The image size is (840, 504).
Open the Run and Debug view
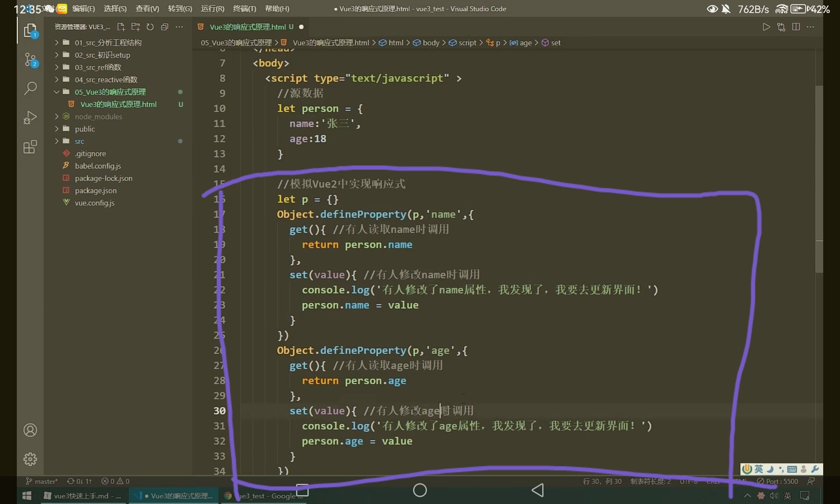click(x=30, y=118)
